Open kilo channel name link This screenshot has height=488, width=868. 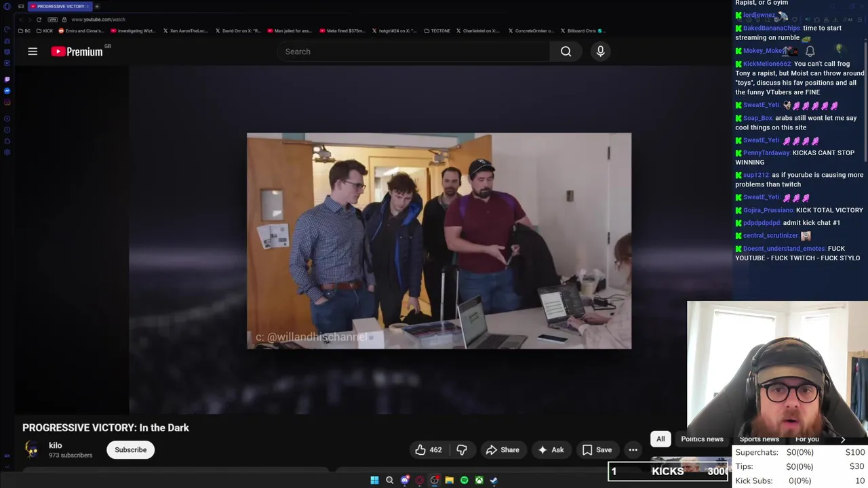click(56, 445)
